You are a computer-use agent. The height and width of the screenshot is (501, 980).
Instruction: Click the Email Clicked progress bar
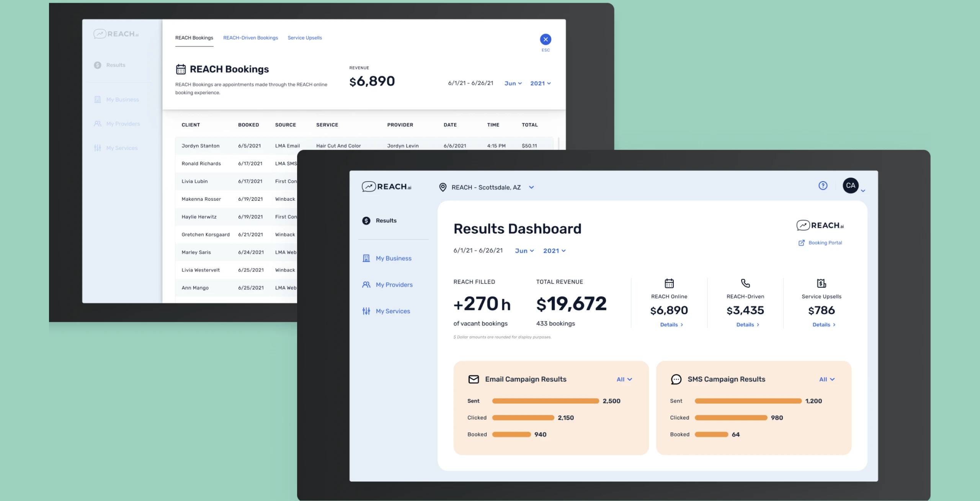click(523, 418)
